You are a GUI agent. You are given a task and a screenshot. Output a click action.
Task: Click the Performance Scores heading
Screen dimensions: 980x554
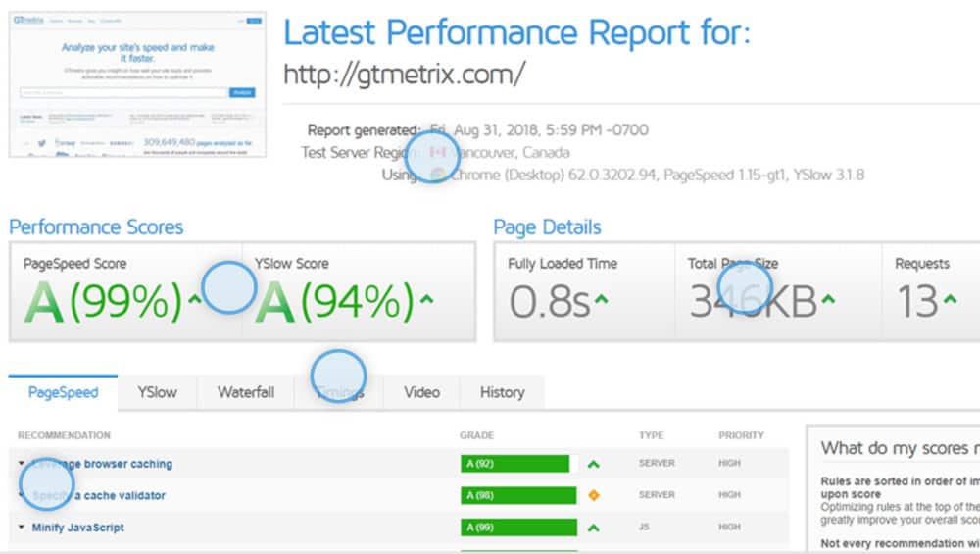(96, 227)
